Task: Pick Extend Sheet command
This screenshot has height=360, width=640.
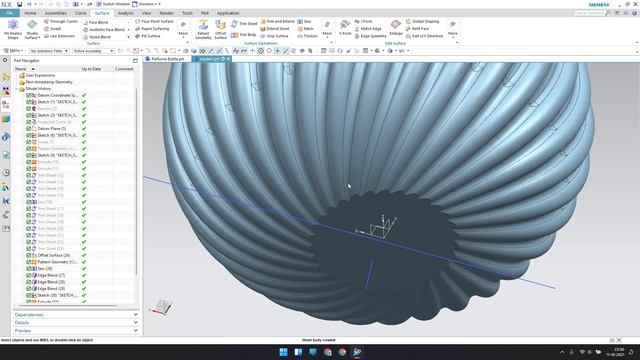Action: [275, 29]
